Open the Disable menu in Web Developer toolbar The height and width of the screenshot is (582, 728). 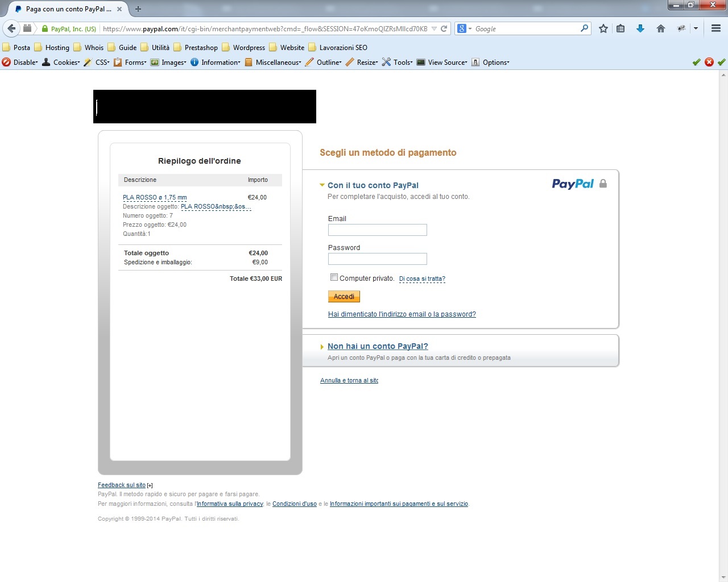[x=20, y=62]
